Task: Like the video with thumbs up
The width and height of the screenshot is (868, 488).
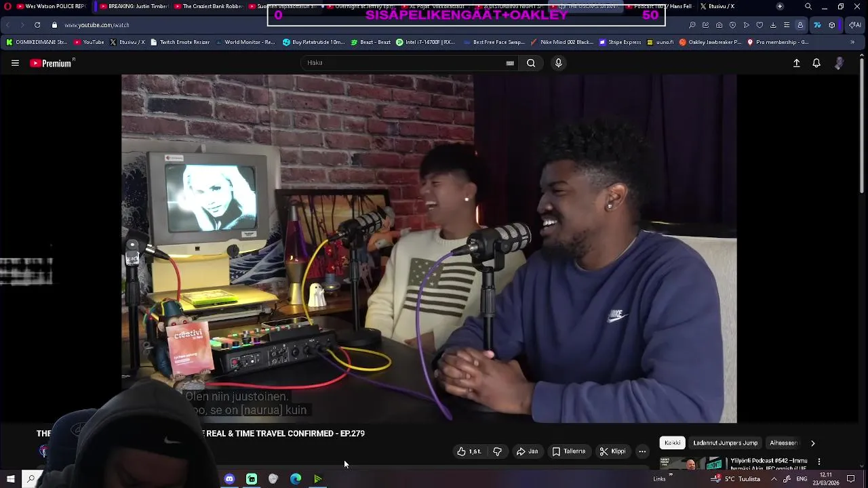Action: click(x=469, y=451)
